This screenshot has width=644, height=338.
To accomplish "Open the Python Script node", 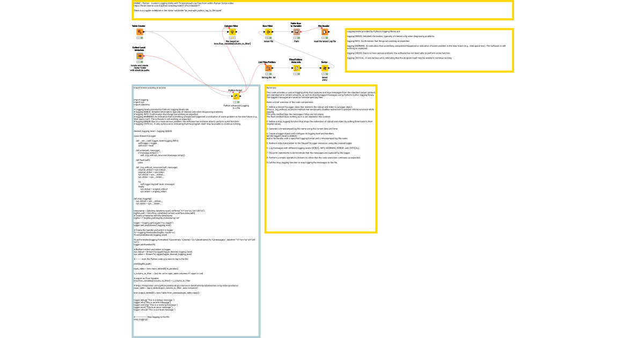I will point(236,97).
